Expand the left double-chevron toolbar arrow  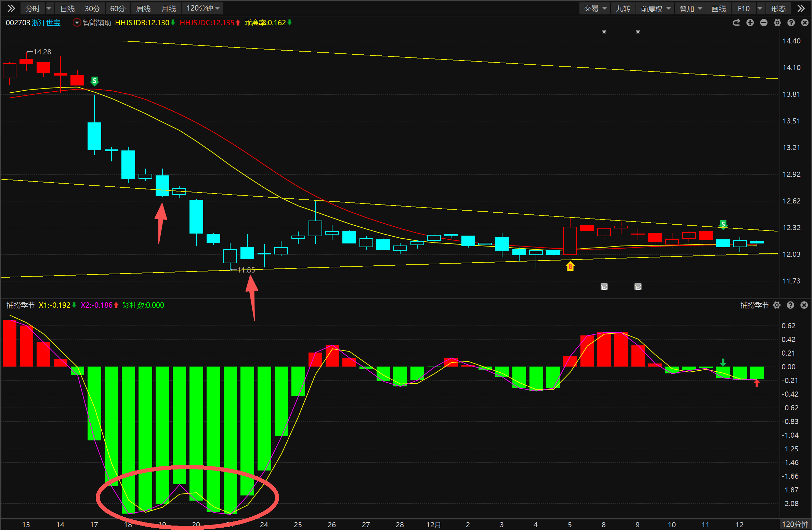11,8
